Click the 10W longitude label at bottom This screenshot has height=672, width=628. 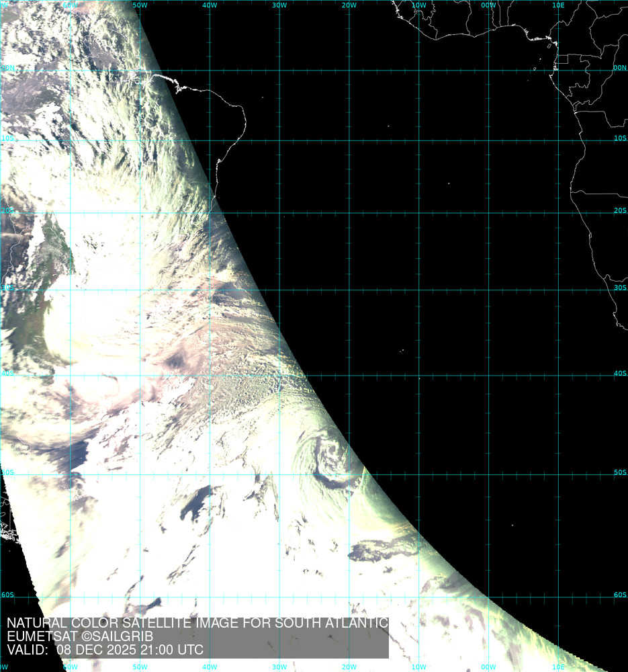[x=418, y=667]
